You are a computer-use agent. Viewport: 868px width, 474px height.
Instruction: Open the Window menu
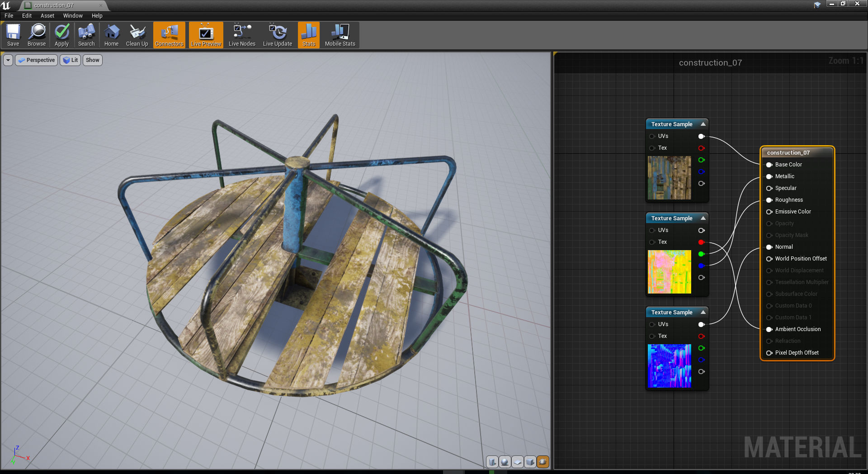pos(73,15)
